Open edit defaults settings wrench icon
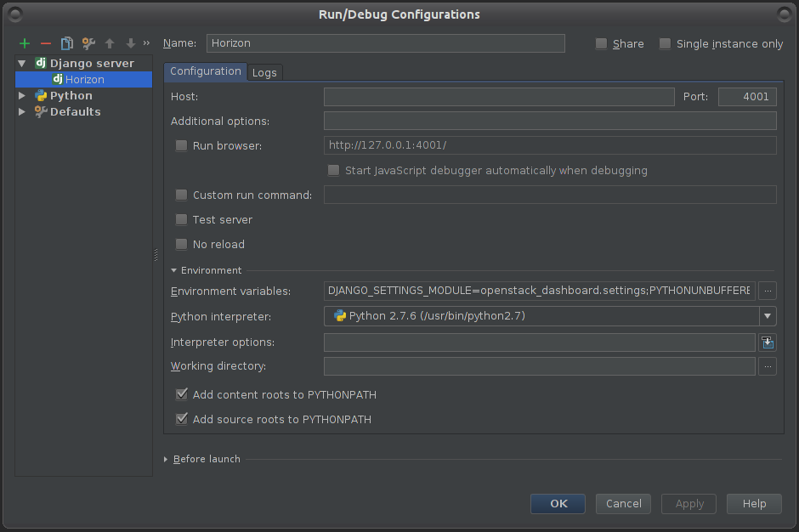Viewport: 799px width, 532px height. click(88, 43)
